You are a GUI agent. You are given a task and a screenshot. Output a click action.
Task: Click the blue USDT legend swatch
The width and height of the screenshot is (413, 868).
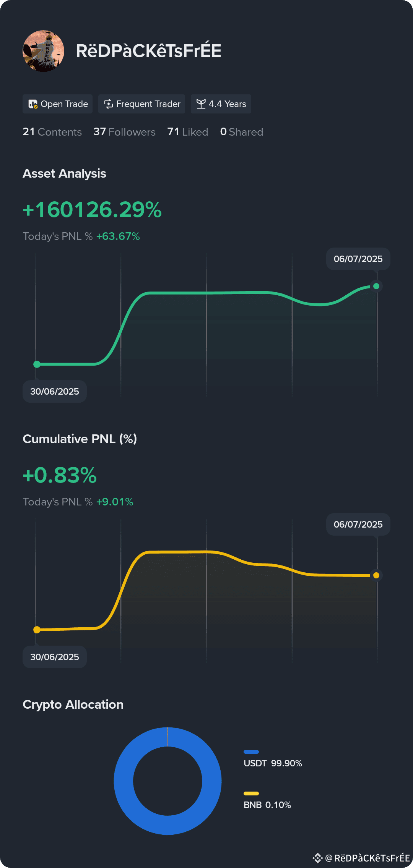coord(251,752)
